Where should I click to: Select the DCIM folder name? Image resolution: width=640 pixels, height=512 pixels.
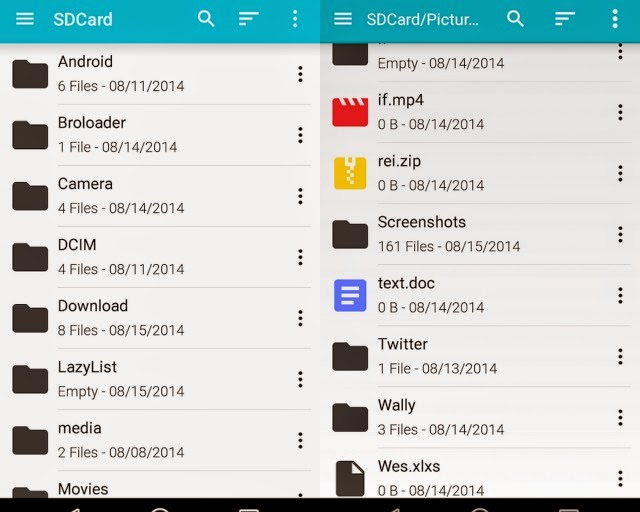coord(77,245)
